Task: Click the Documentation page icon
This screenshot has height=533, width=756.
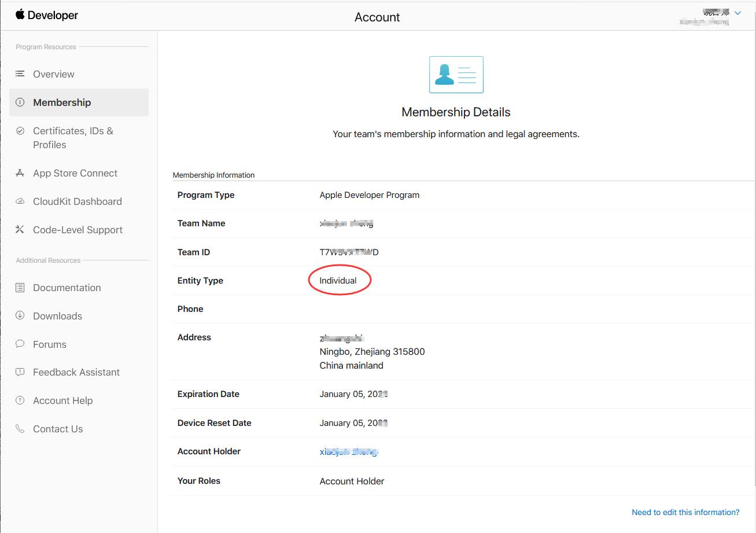Action: click(x=20, y=287)
